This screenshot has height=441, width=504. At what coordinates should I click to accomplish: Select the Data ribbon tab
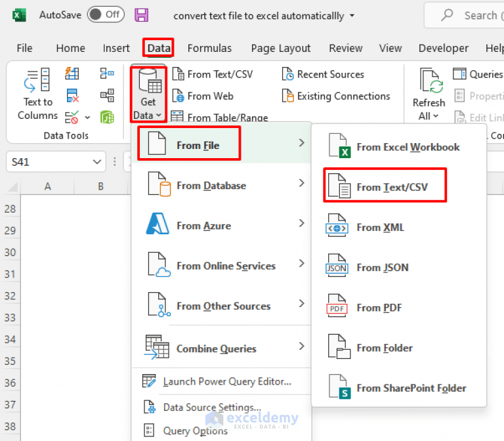[159, 48]
